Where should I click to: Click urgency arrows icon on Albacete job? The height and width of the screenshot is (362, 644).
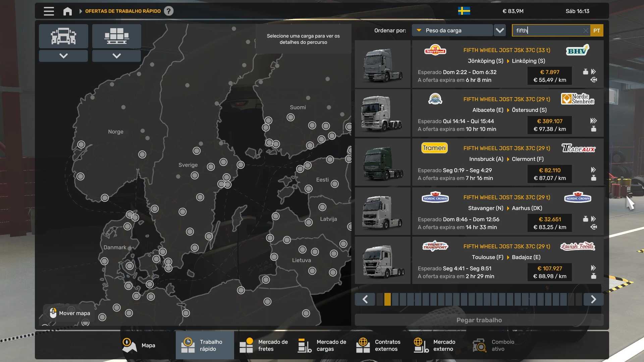click(x=593, y=121)
